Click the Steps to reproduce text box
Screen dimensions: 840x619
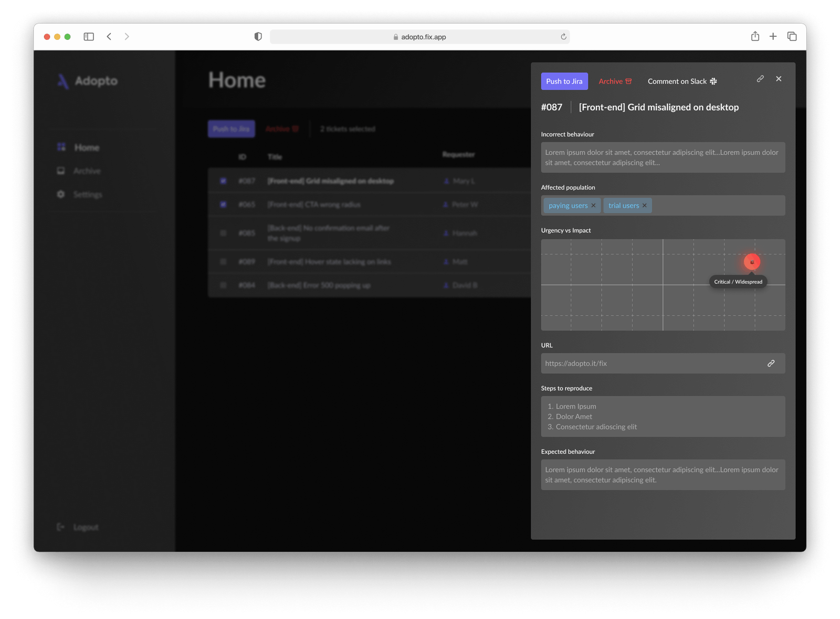pos(663,416)
